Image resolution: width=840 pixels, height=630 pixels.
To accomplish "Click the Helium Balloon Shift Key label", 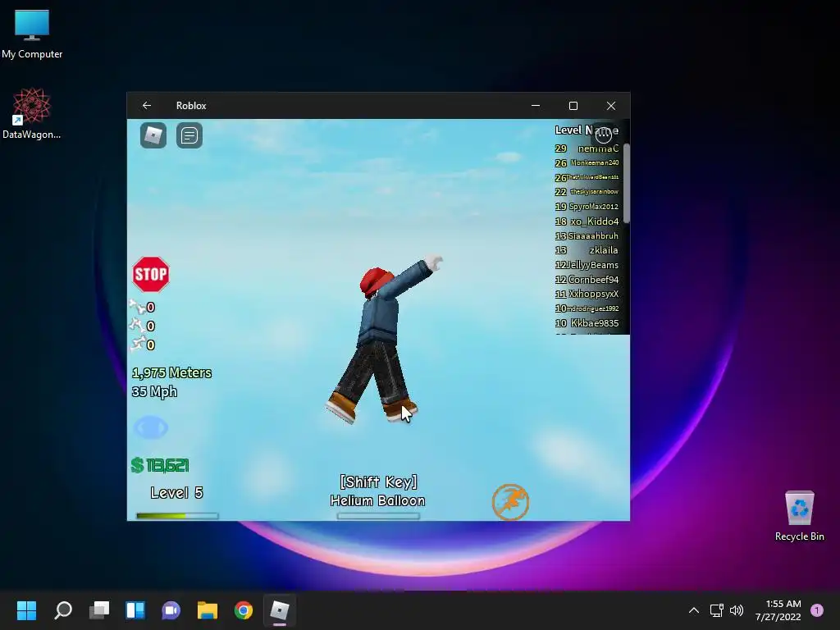I will (x=377, y=491).
